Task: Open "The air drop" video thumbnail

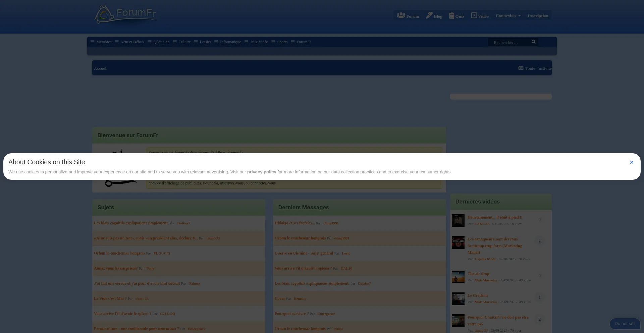Action: (x=458, y=277)
